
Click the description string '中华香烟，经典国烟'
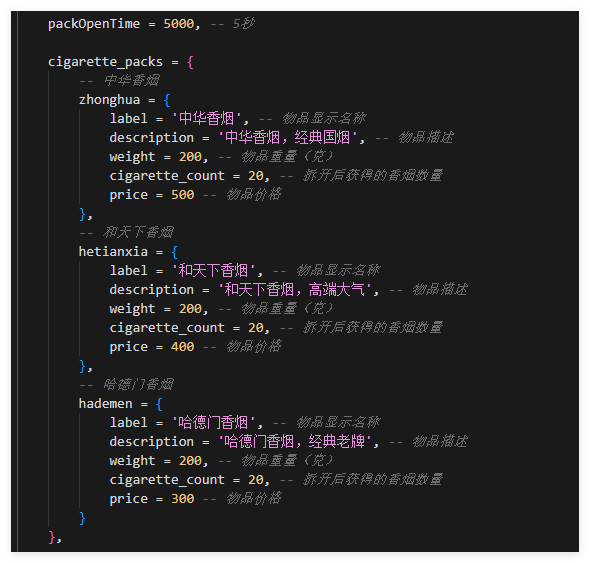pyautogui.click(x=287, y=138)
